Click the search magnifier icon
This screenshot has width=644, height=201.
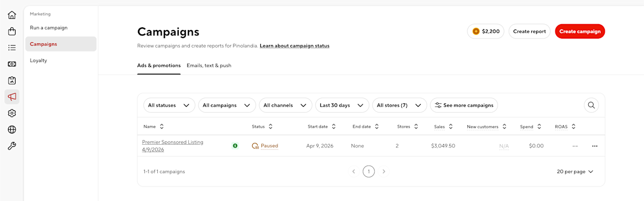point(591,105)
